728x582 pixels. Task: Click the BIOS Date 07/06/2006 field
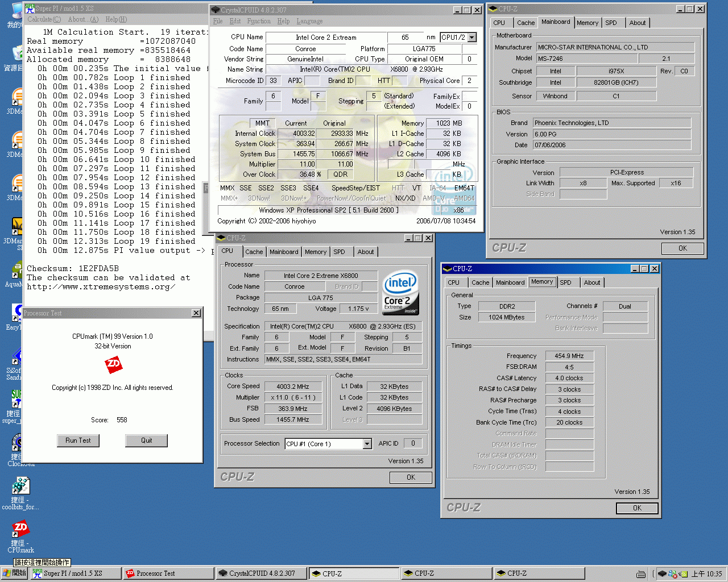pos(612,145)
